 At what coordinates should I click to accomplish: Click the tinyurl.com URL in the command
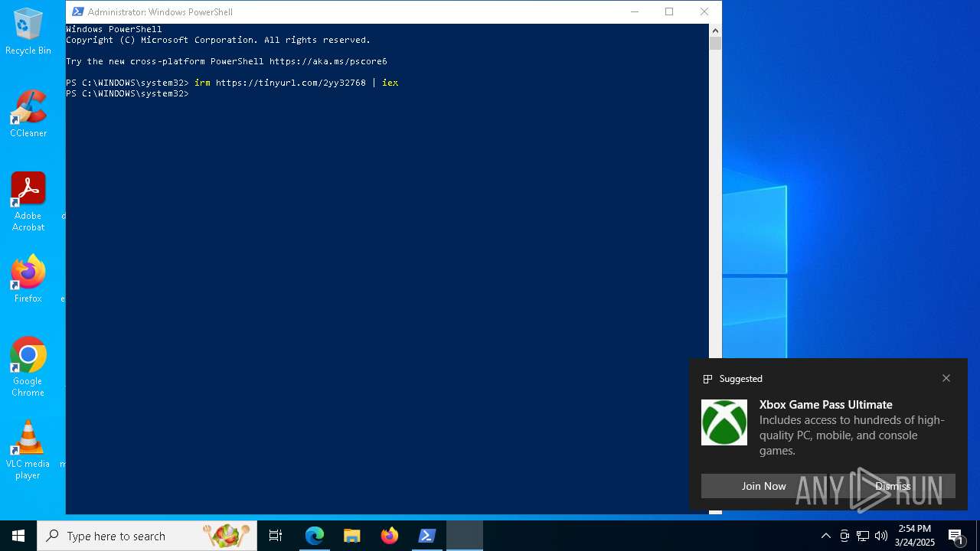tap(291, 83)
